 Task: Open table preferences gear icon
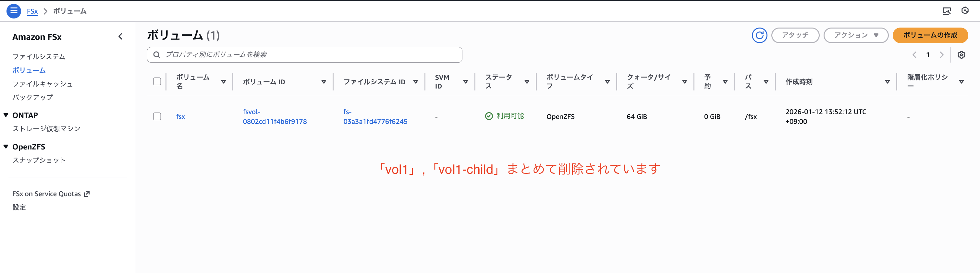click(x=961, y=55)
